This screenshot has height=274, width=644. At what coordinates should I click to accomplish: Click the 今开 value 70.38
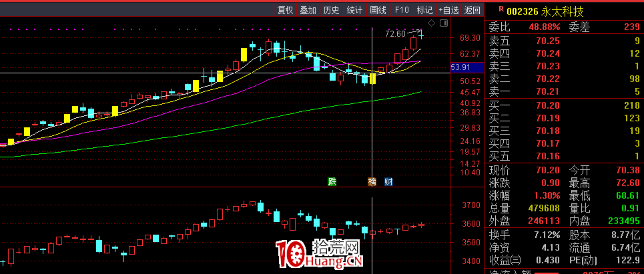(628, 170)
